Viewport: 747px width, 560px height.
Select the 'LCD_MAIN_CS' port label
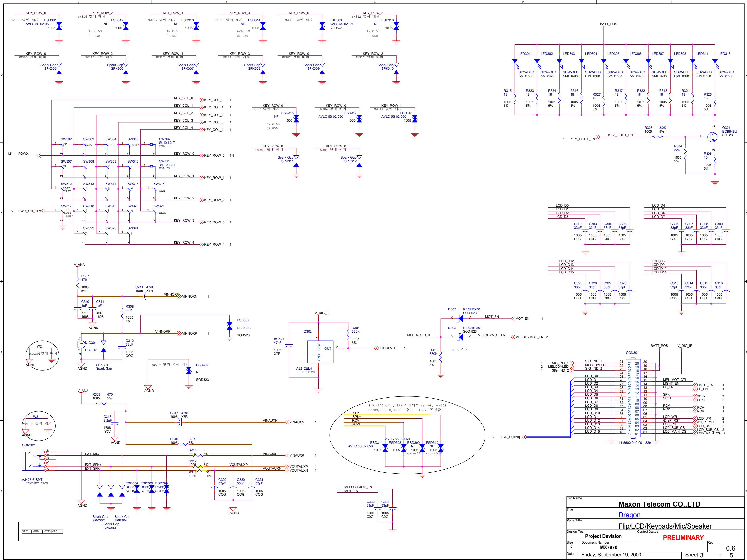(708, 433)
